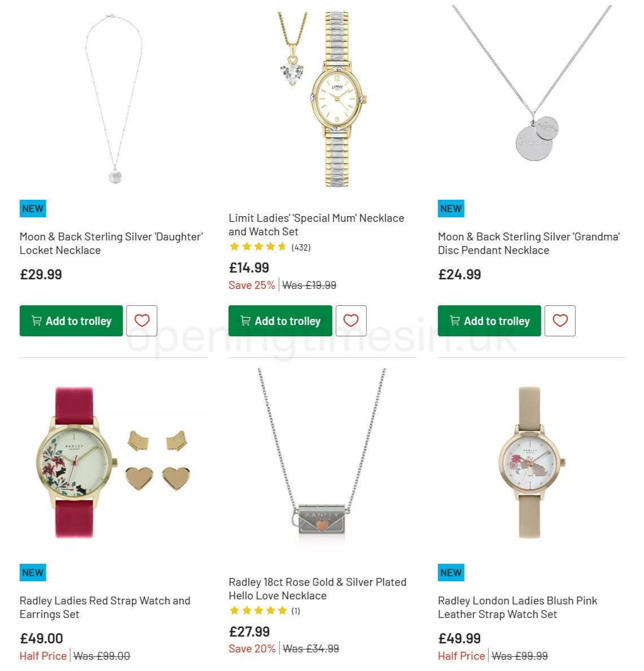The width and height of the screenshot is (644, 671).
Task: Click the heart icon beside Special Mum watch set
Action: 351,321
